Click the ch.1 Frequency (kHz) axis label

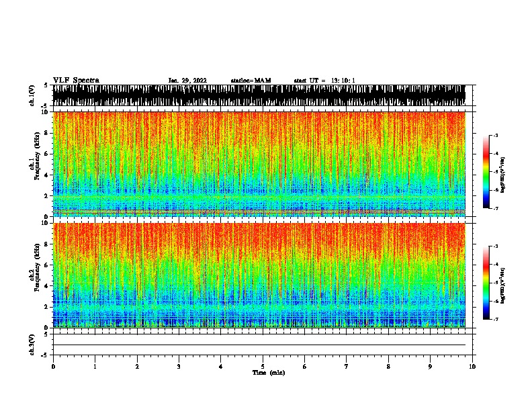coord(35,156)
